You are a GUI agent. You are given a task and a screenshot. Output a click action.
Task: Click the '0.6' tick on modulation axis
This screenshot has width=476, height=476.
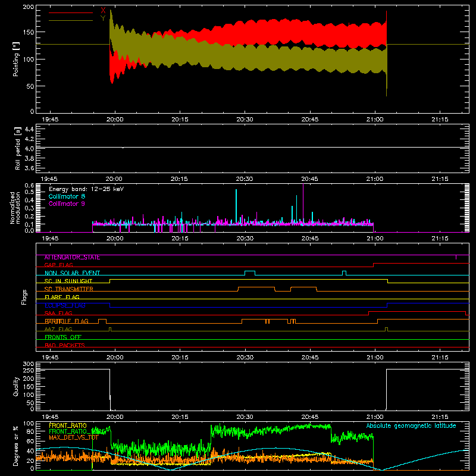click(x=29, y=185)
